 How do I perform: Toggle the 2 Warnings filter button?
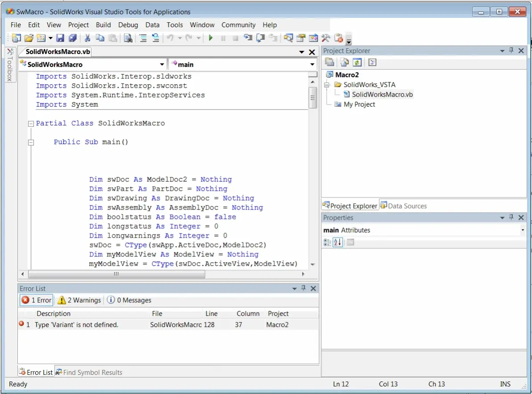click(x=79, y=300)
